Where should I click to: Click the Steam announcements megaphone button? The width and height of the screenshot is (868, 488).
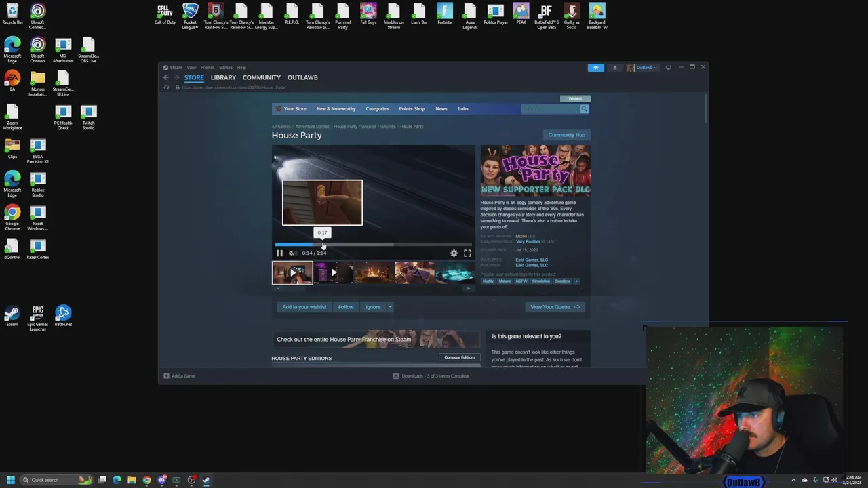pyautogui.click(x=596, y=67)
